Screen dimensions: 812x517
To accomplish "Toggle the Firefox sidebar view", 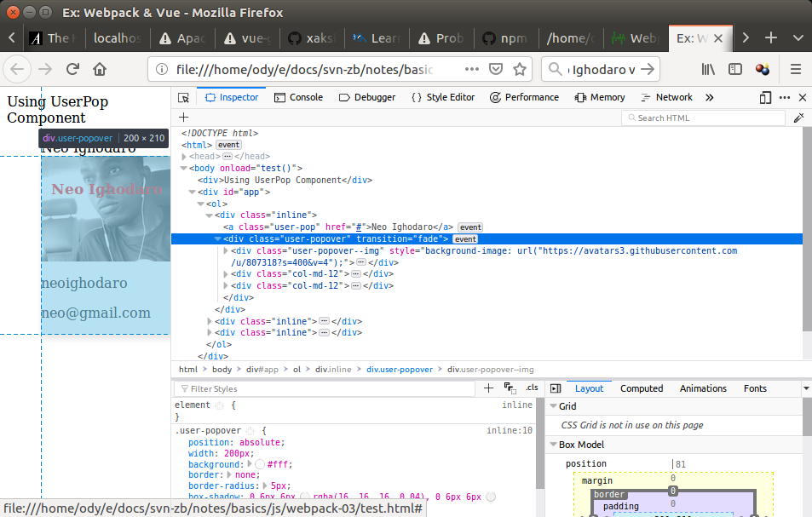I will tap(735, 69).
